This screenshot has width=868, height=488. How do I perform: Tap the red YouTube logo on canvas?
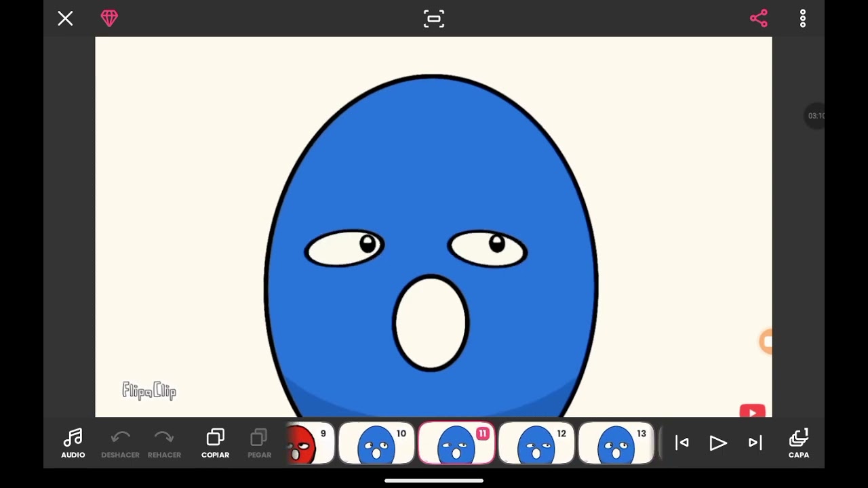[x=752, y=411]
